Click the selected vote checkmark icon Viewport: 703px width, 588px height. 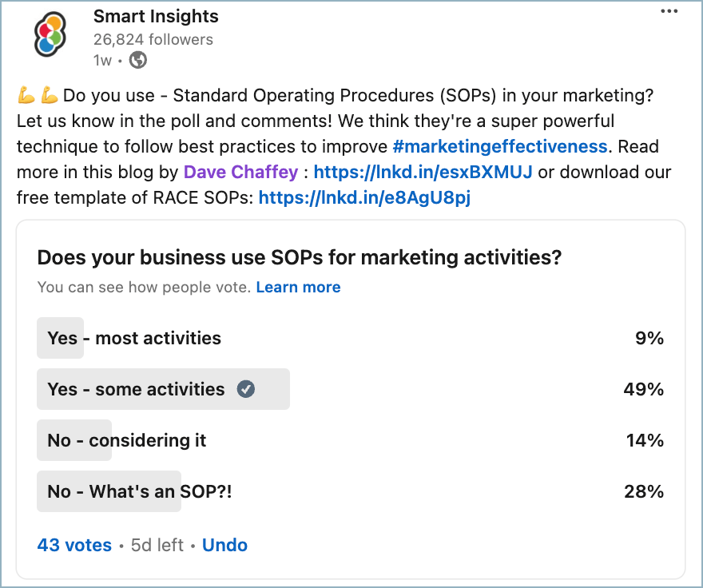click(246, 389)
